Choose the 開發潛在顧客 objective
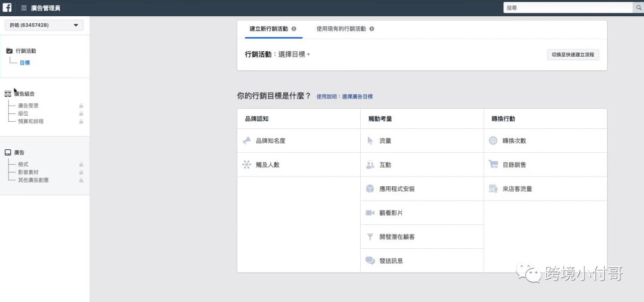 coord(422,237)
